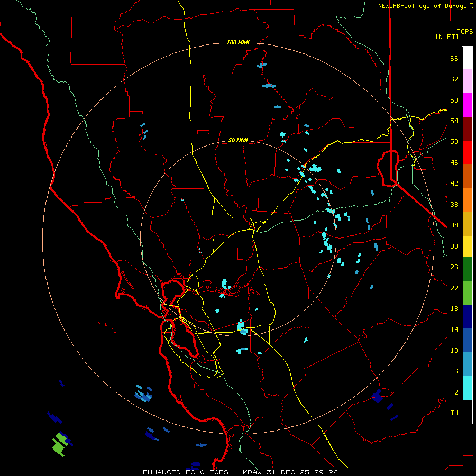Image resolution: width=476 pixels, height=476 pixels.
Task: Select the light green legend swatch
Action: pyautogui.click(x=467, y=293)
